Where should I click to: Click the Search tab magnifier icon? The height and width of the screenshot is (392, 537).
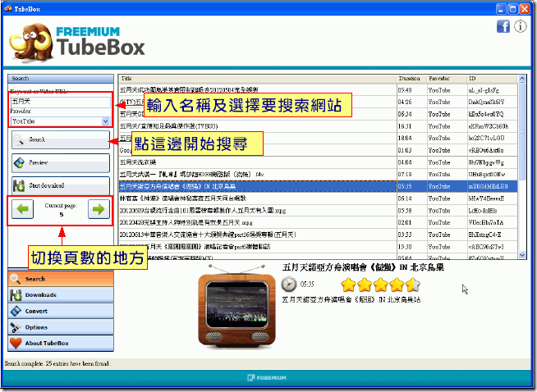[15, 279]
